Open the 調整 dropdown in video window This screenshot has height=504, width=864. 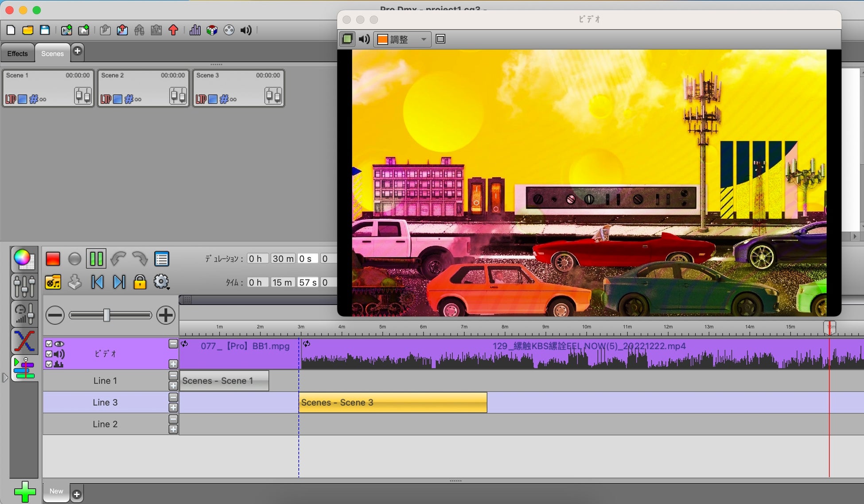click(x=402, y=39)
